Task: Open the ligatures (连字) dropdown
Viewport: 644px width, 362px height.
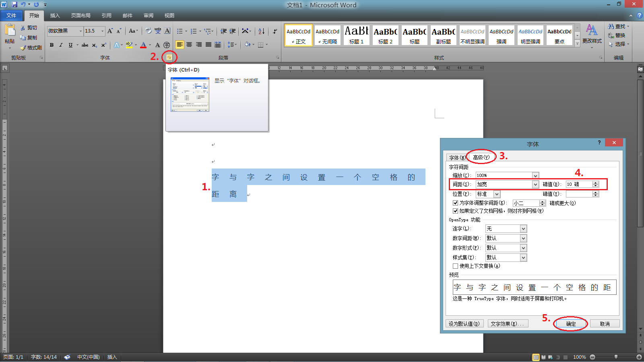Action: (x=523, y=228)
